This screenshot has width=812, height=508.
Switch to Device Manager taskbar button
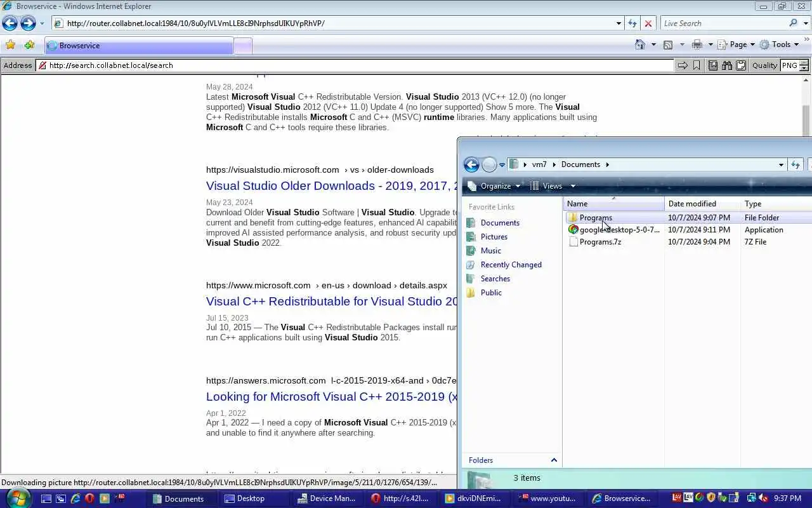[x=326, y=498]
